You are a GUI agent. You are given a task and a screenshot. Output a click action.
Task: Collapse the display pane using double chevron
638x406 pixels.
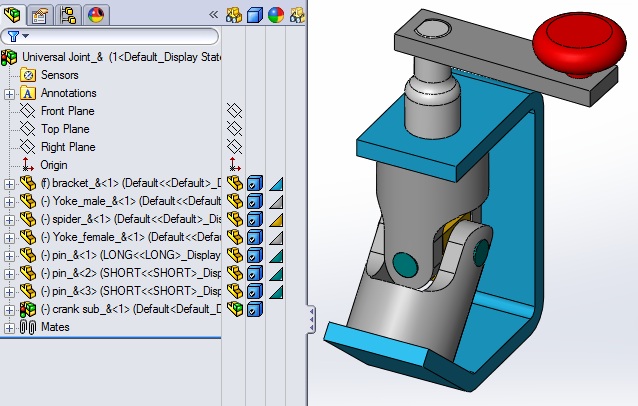pyautogui.click(x=213, y=15)
